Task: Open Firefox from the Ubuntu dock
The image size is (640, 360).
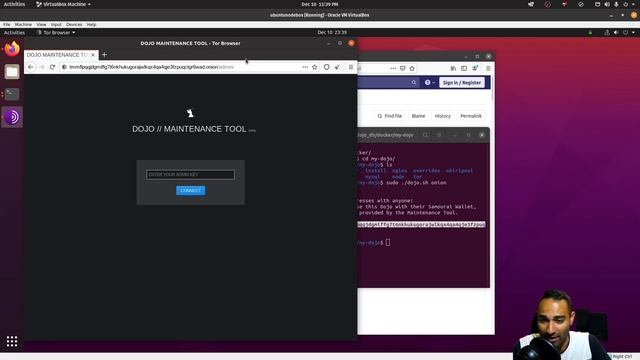Action: tap(12, 49)
